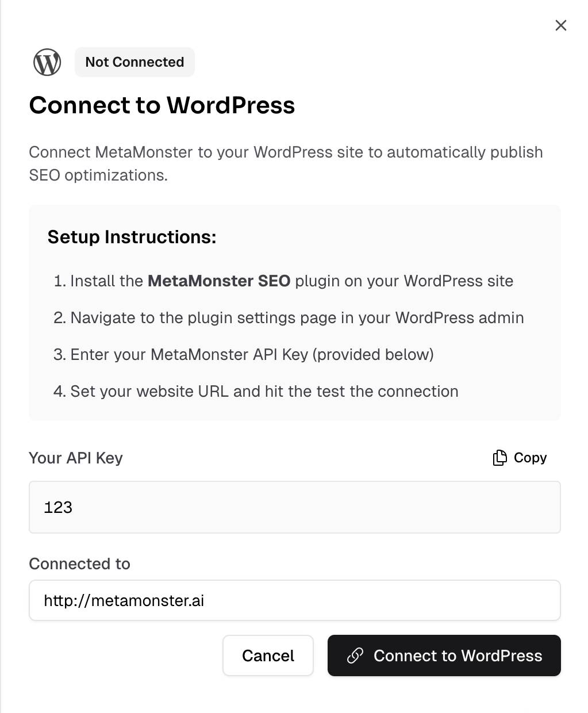Click the Connected to field label
The image size is (588, 713).
[x=79, y=564]
